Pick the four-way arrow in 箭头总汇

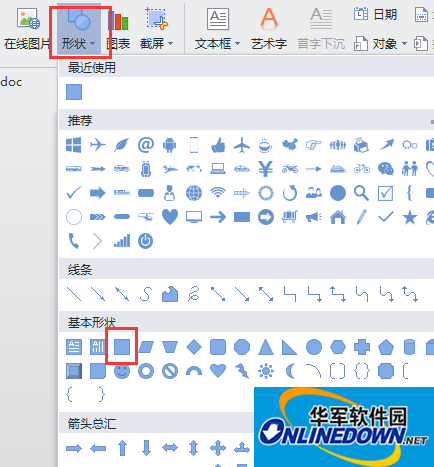218,448
